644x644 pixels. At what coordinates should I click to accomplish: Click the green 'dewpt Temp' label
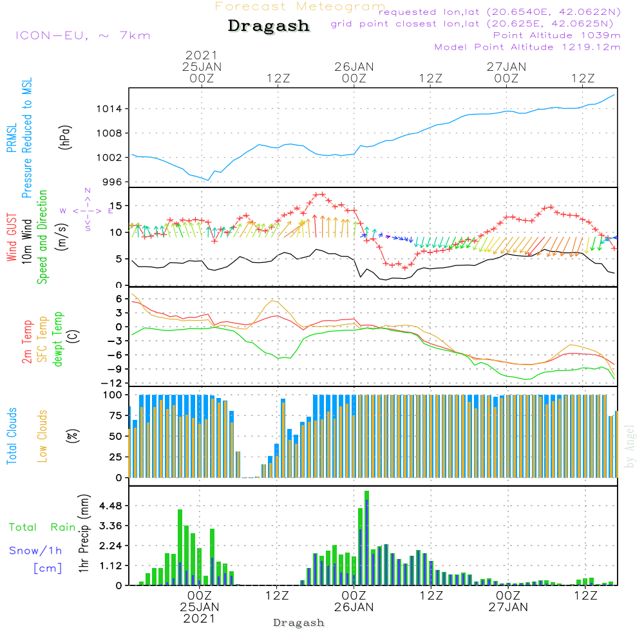tap(57, 339)
